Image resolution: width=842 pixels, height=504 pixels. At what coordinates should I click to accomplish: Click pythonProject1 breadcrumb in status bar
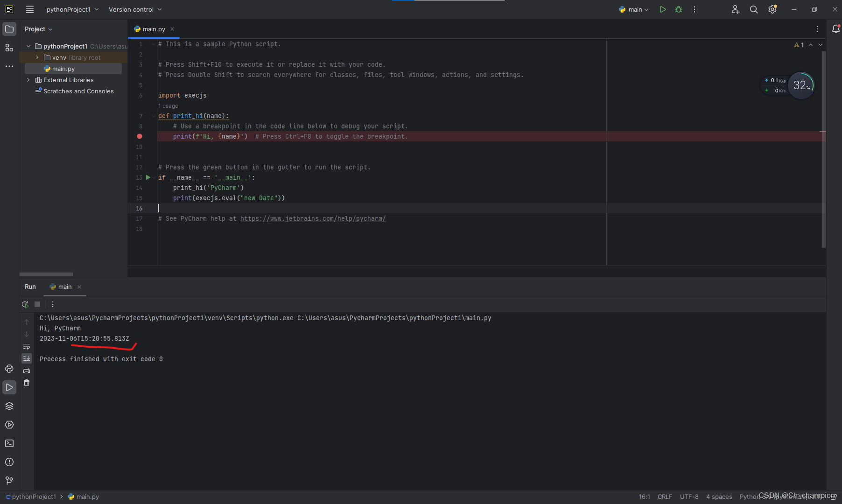tap(31, 497)
